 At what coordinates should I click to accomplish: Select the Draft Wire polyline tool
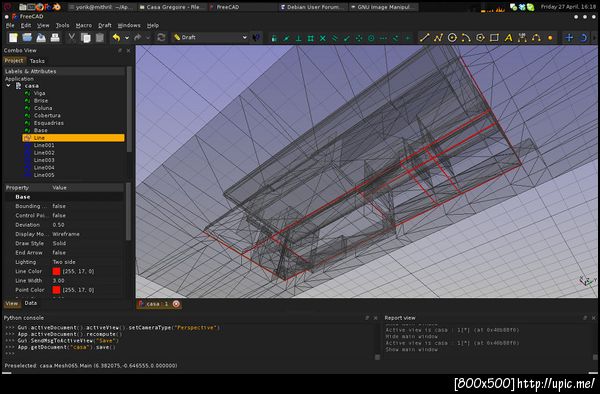pyautogui.click(x=438, y=37)
